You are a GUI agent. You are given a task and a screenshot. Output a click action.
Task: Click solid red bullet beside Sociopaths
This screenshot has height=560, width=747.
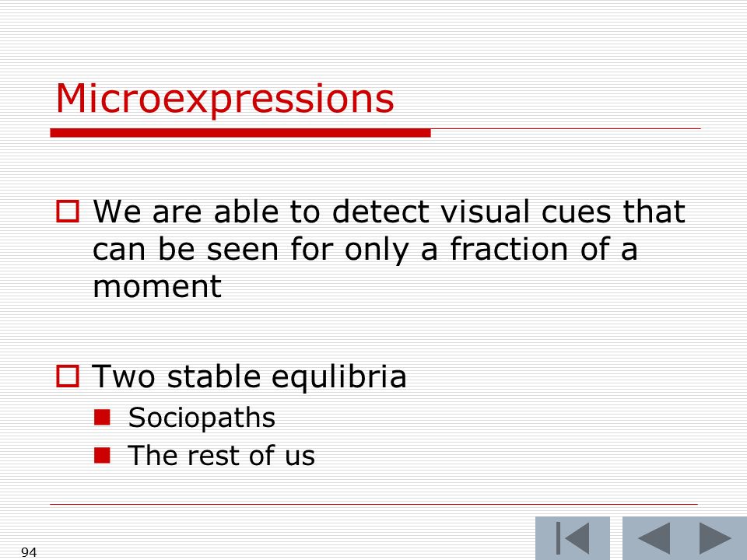pos(102,417)
